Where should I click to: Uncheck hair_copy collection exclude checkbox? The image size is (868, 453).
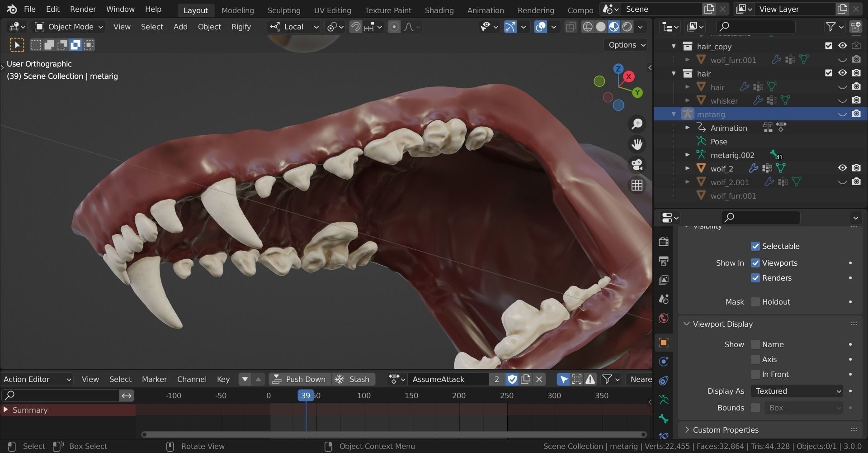coord(828,46)
